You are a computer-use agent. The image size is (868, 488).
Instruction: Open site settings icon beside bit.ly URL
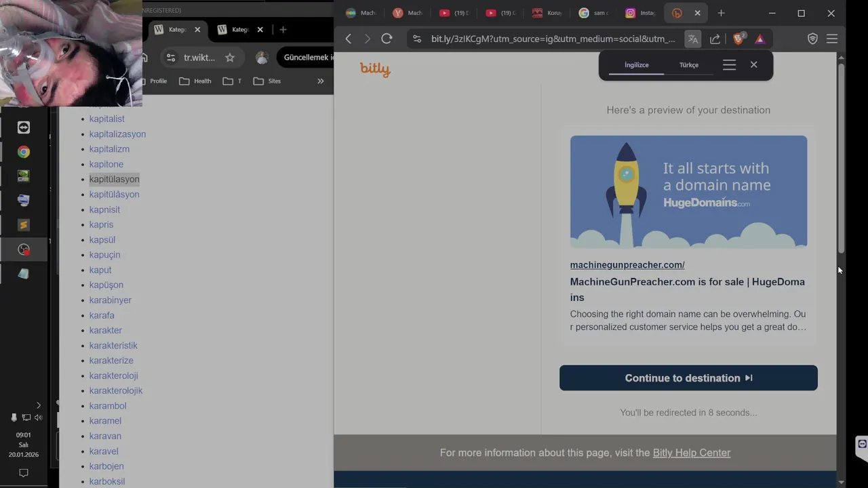click(417, 39)
